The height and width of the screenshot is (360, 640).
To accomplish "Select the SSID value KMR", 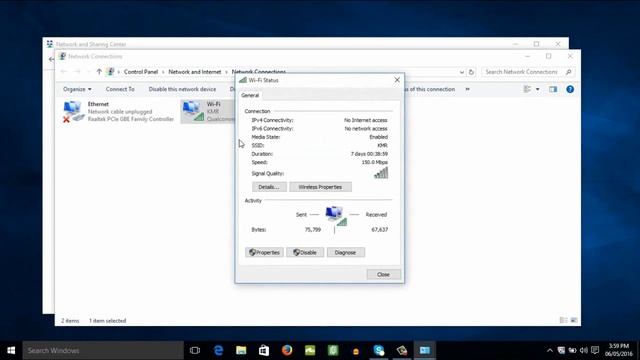I will point(382,145).
